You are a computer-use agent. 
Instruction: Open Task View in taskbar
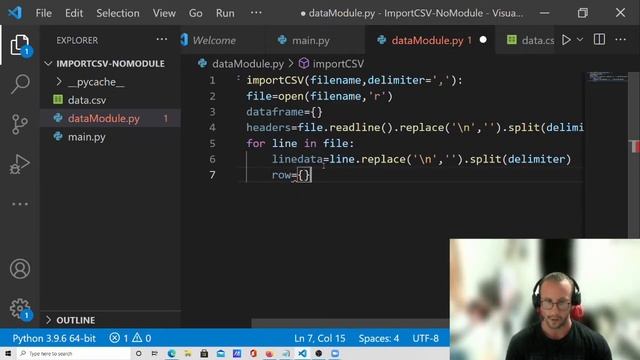coord(155,353)
